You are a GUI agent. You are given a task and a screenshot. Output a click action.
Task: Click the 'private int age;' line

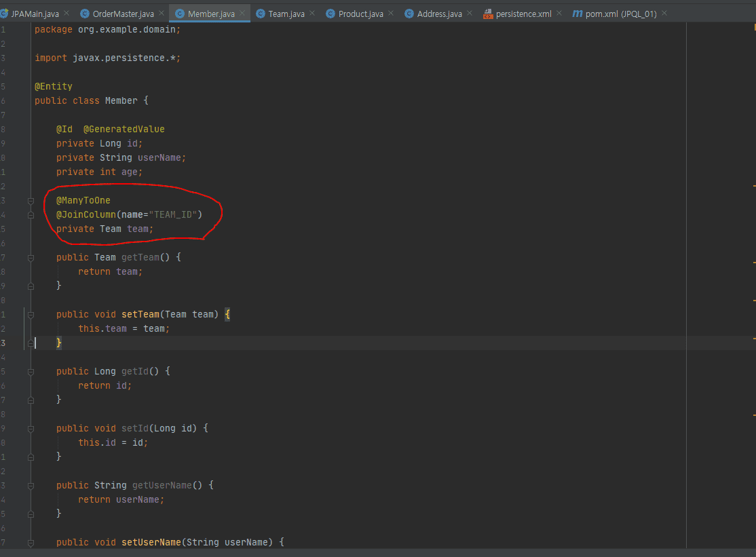[x=99, y=172]
